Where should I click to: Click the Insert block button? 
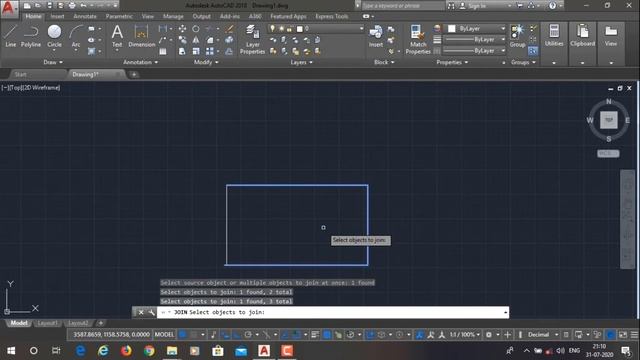coord(376,36)
